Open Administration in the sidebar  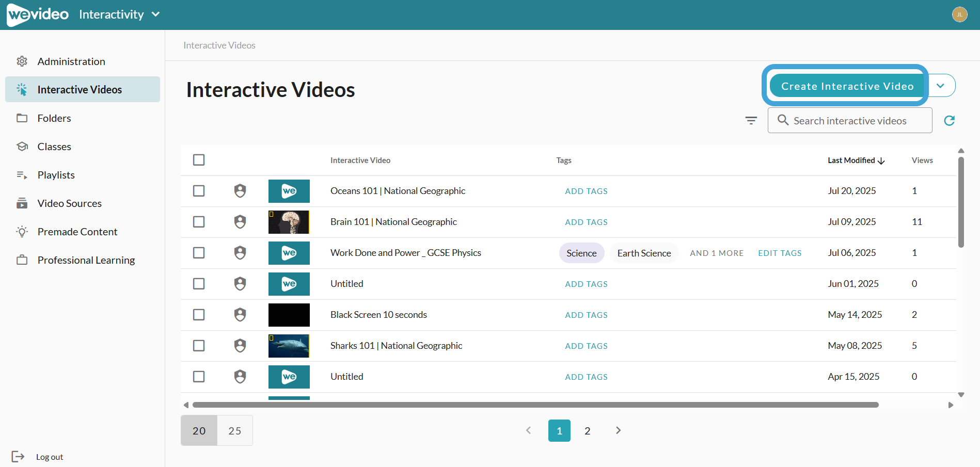pos(83,61)
